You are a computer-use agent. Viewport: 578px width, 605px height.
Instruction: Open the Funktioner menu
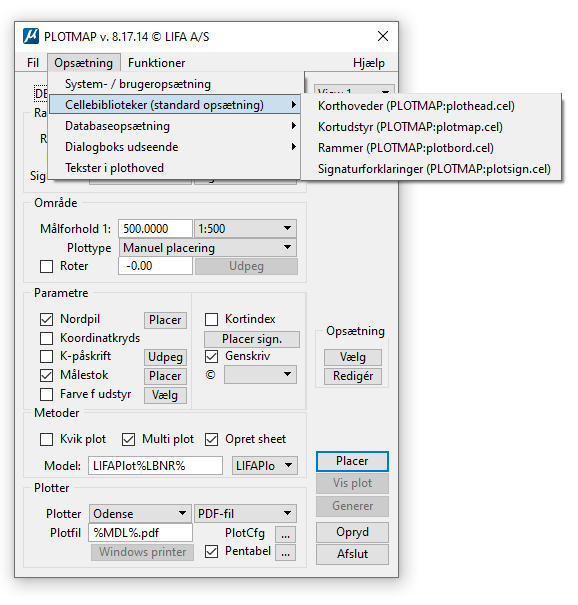[x=156, y=63]
